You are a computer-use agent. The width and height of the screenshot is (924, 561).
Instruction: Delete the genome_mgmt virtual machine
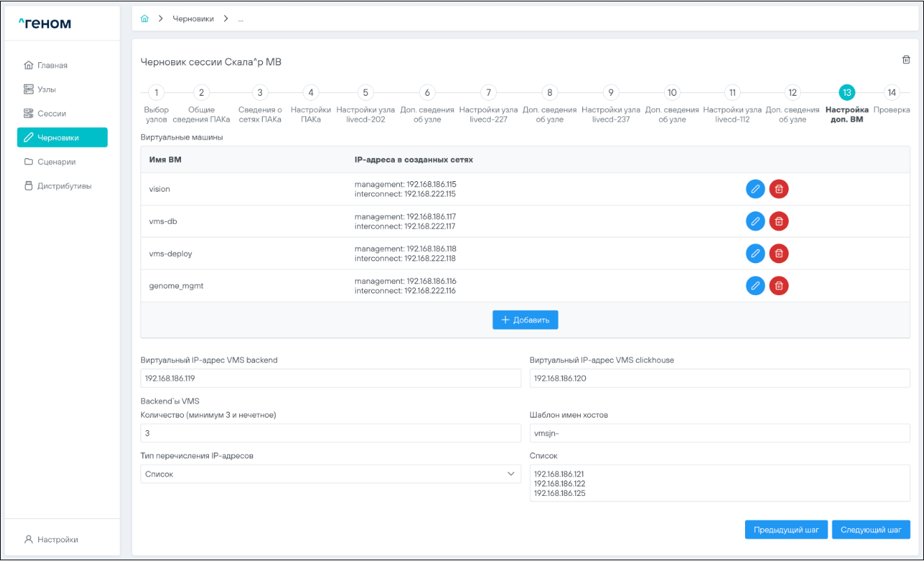point(779,285)
